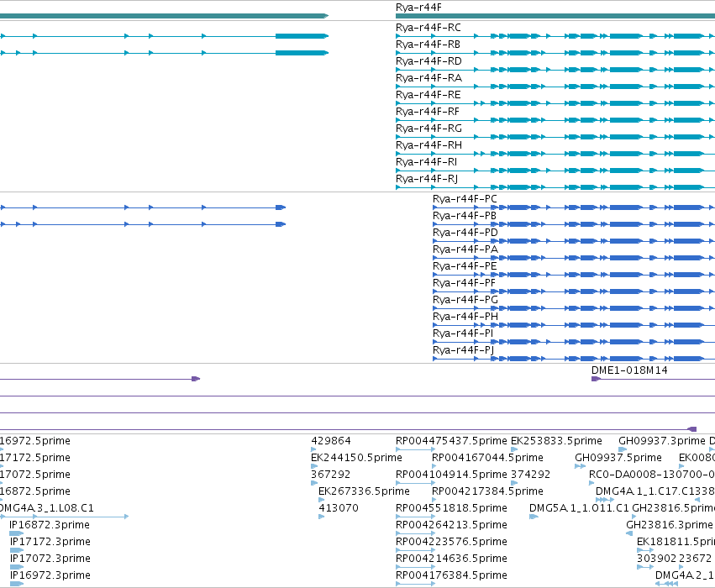Click EST entry 303902
715x588 pixels.
pyautogui.click(x=657, y=559)
